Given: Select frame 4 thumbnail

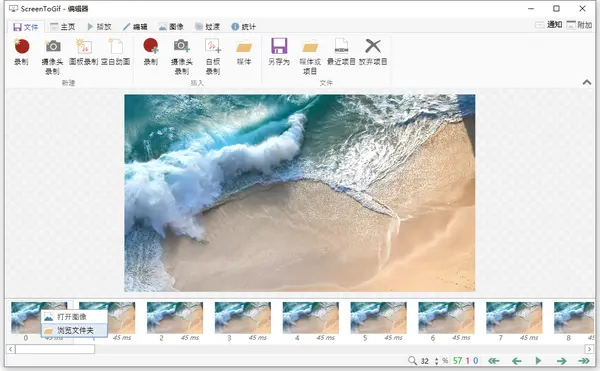Looking at the screenshot, I should click(311, 317).
